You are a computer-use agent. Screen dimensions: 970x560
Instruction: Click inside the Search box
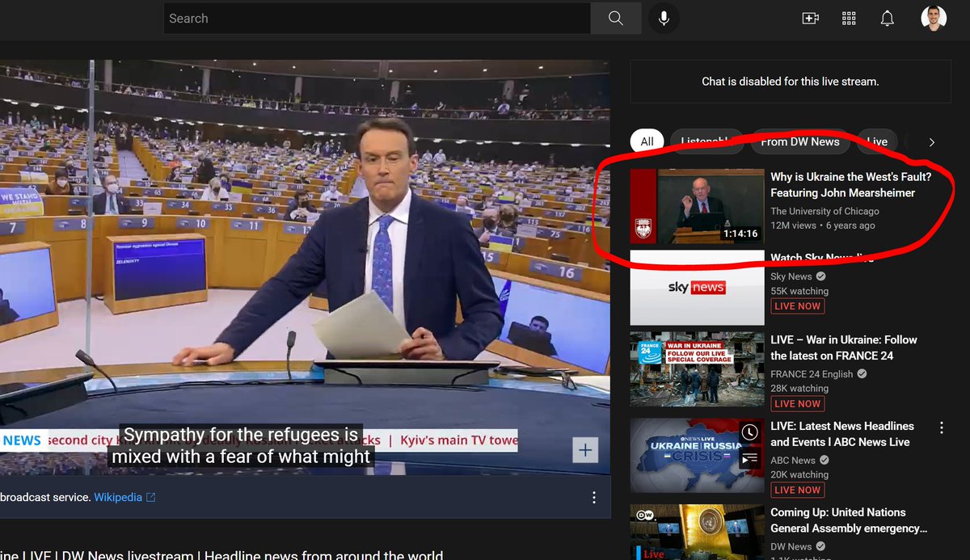pyautogui.click(x=377, y=18)
